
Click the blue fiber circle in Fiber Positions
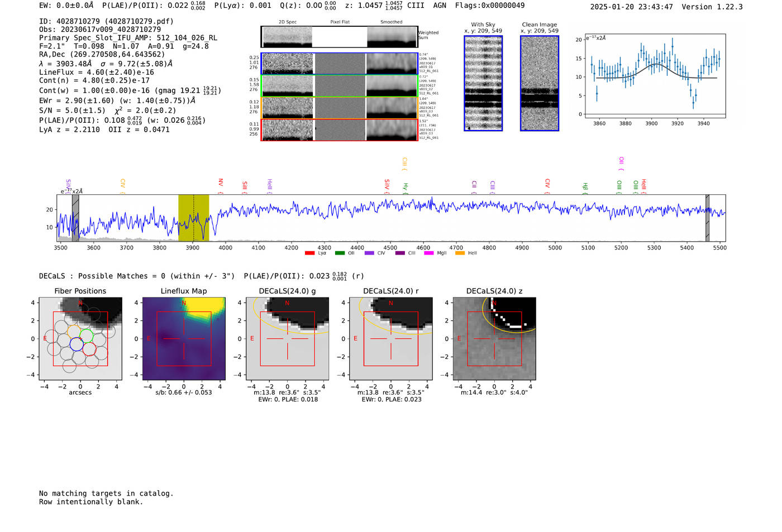[77, 344]
